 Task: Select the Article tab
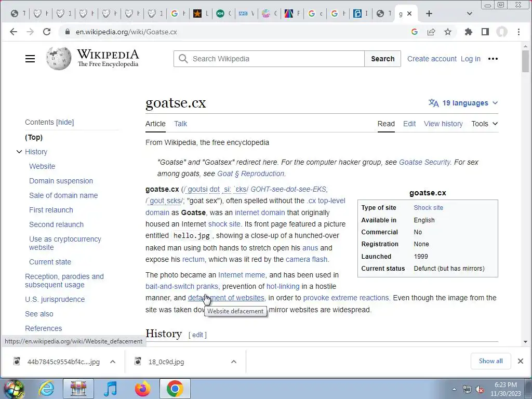[155, 124]
